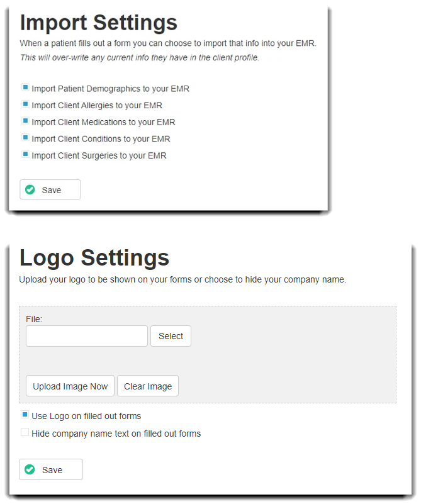The image size is (421, 504).
Task: Disable Import Client Allergies to your EMR
Action: point(25,103)
